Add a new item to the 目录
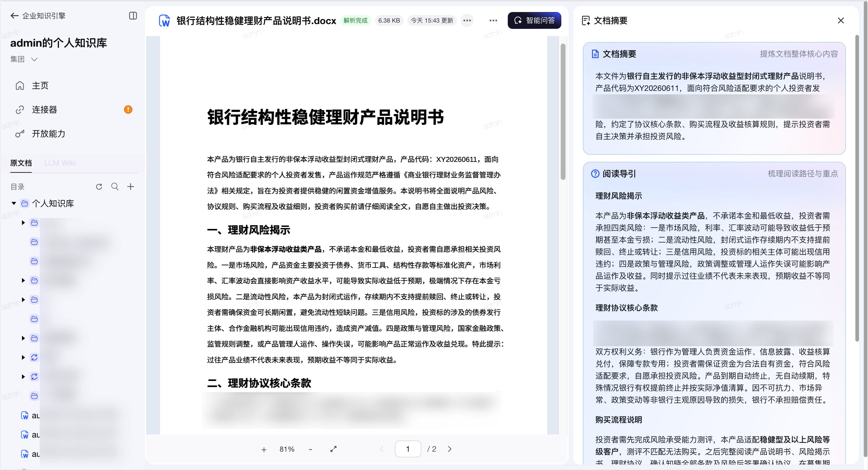Image resolution: width=868 pixels, height=470 pixels. point(131,187)
